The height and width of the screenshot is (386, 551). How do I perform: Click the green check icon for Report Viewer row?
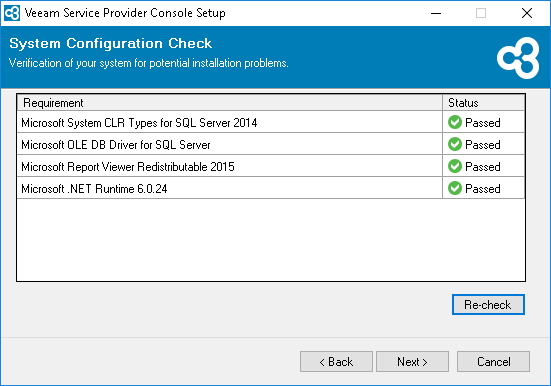[455, 166]
